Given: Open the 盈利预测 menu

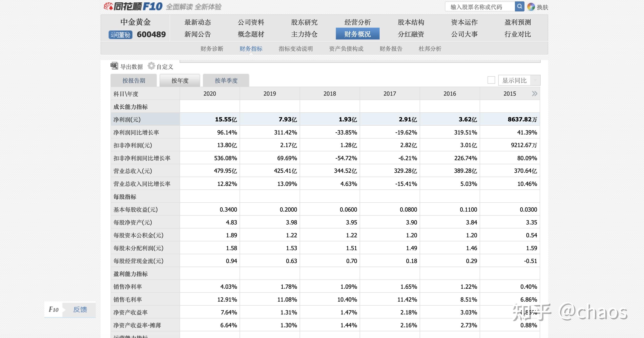Looking at the screenshot, I should pyautogui.click(x=518, y=22).
